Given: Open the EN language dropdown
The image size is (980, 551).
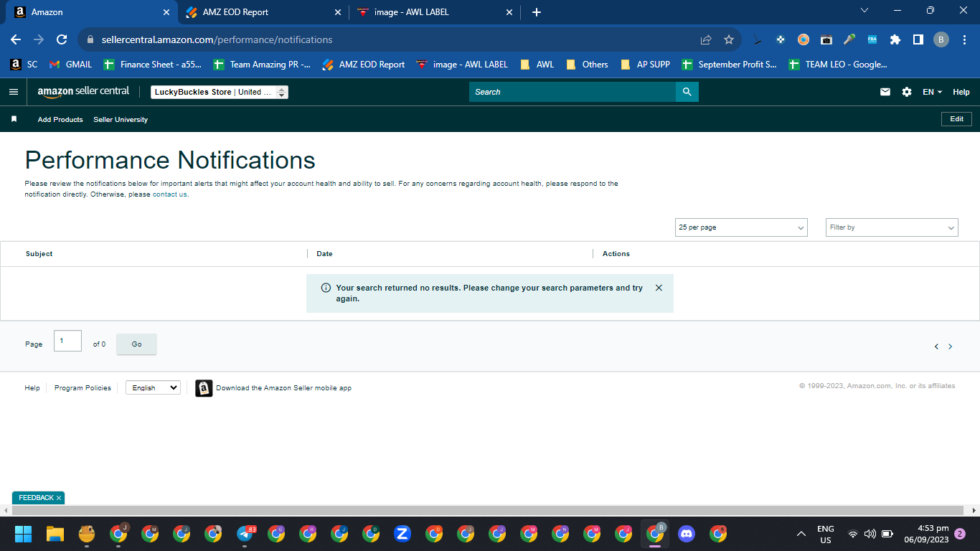Looking at the screenshot, I should (932, 92).
